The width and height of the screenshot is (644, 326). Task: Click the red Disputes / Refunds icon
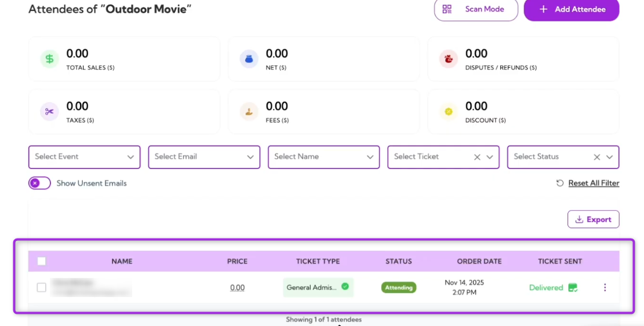(449, 59)
